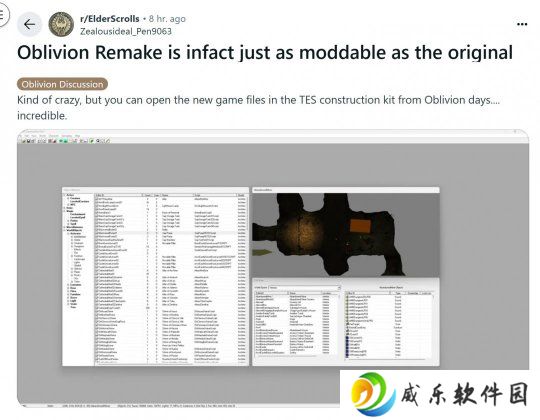
Task: Open the World Space dropdown in Cell View
Action: [304, 287]
